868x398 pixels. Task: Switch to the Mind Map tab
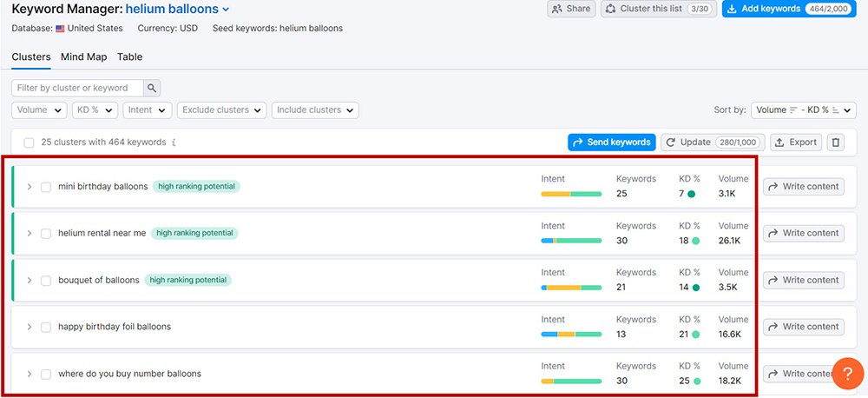tap(83, 57)
